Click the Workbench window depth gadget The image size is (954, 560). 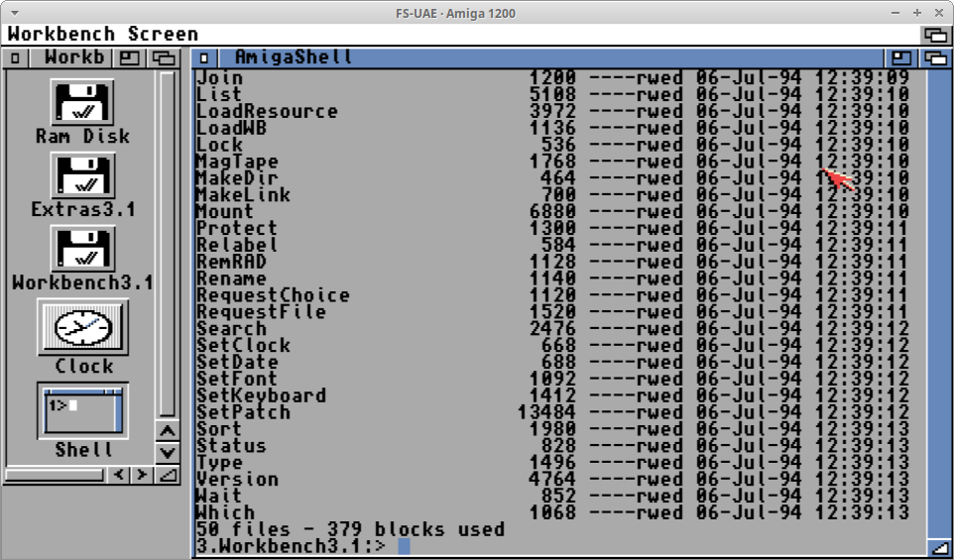click(164, 58)
